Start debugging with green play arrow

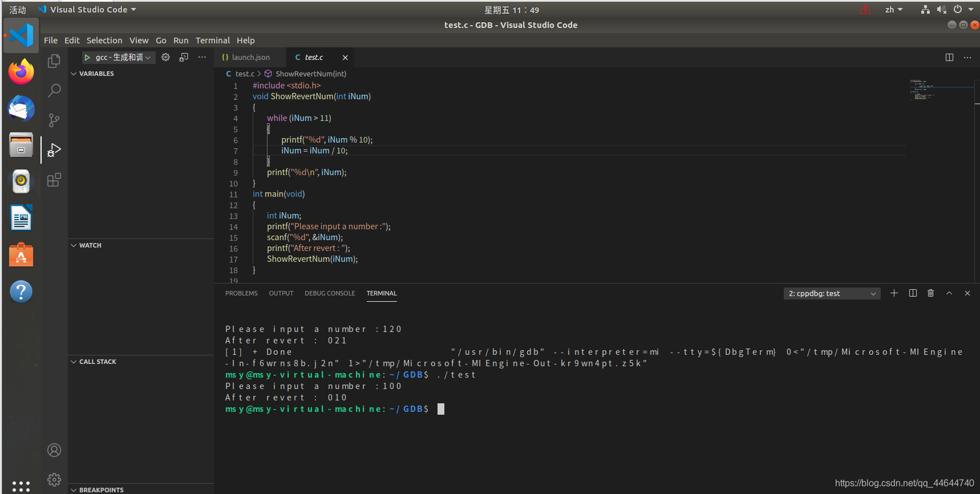(87, 58)
